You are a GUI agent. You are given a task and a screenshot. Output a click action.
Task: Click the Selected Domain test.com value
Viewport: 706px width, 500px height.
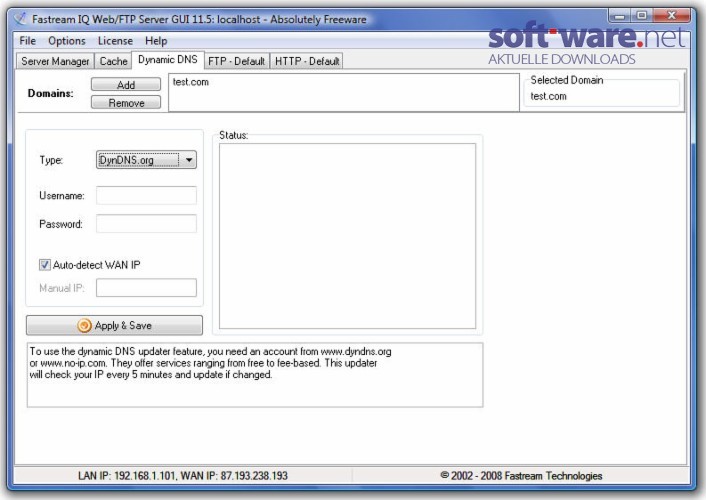point(548,96)
